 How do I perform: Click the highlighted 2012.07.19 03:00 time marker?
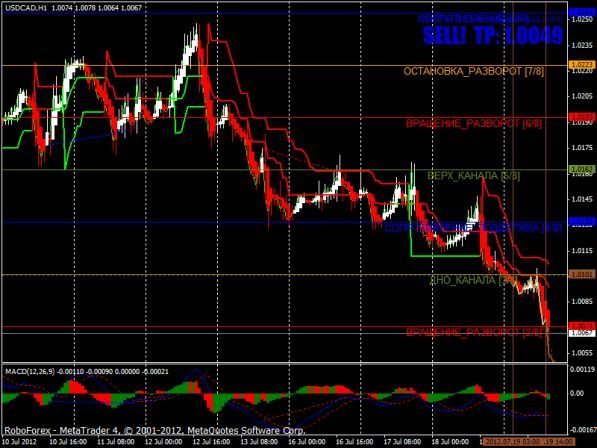(509, 442)
